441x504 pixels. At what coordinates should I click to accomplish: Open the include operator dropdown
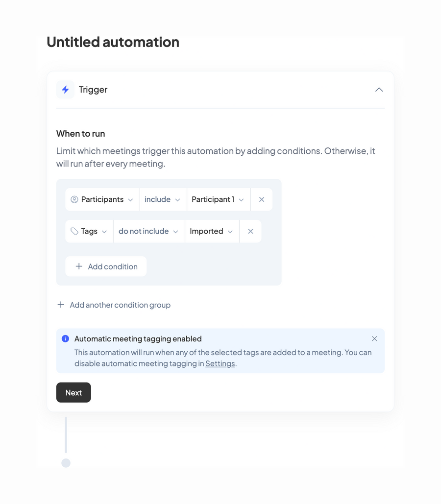(163, 199)
